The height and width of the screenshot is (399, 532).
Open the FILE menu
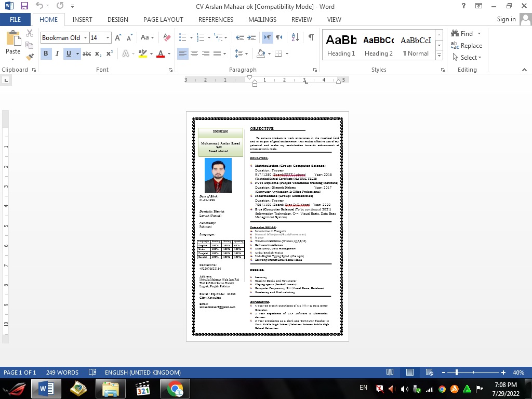click(x=15, y=19)
